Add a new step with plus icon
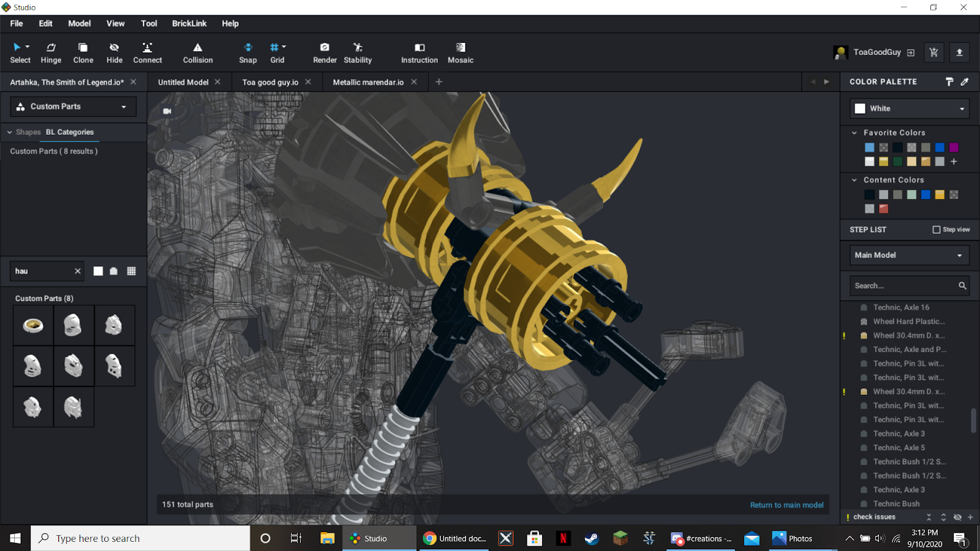980x551 pixels. pos(971,517)
